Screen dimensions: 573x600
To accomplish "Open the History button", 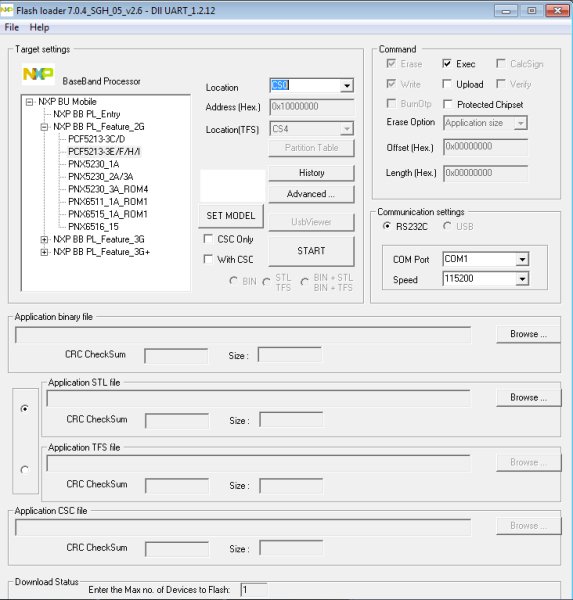I will [x=311, y=173].
